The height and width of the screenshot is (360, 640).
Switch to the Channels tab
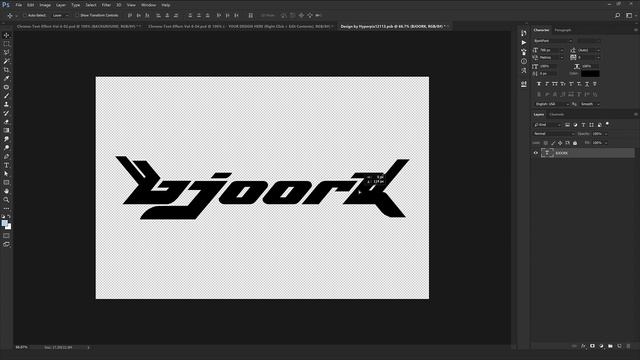(556, 114)
